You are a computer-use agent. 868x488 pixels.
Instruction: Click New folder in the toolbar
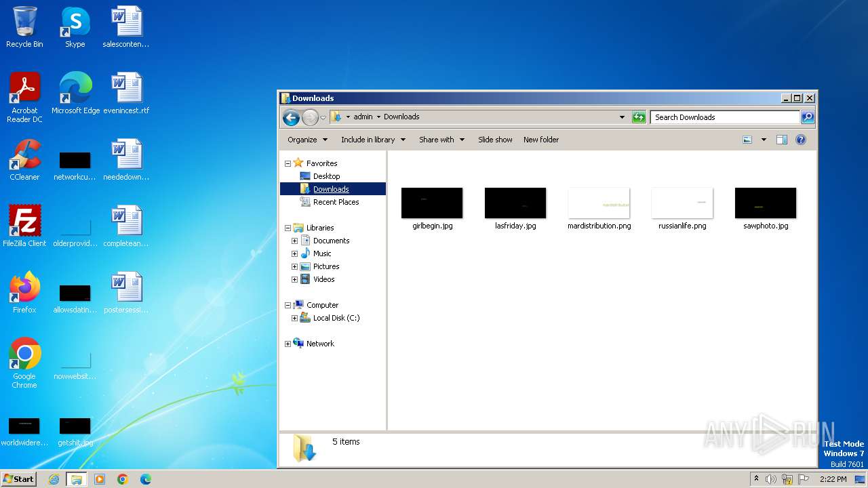[541, 140]
